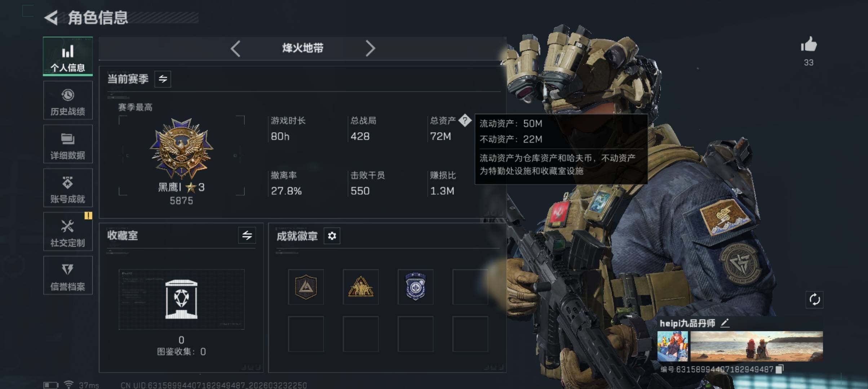868x389 pixels.
Task: Select the gold triangle squad badge
Action: (x=360, y=287)
